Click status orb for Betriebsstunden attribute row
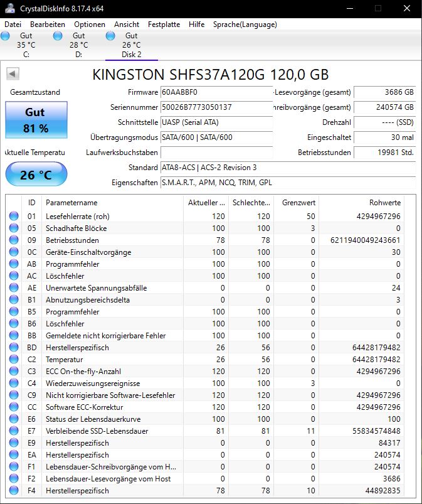 [13, 240]
